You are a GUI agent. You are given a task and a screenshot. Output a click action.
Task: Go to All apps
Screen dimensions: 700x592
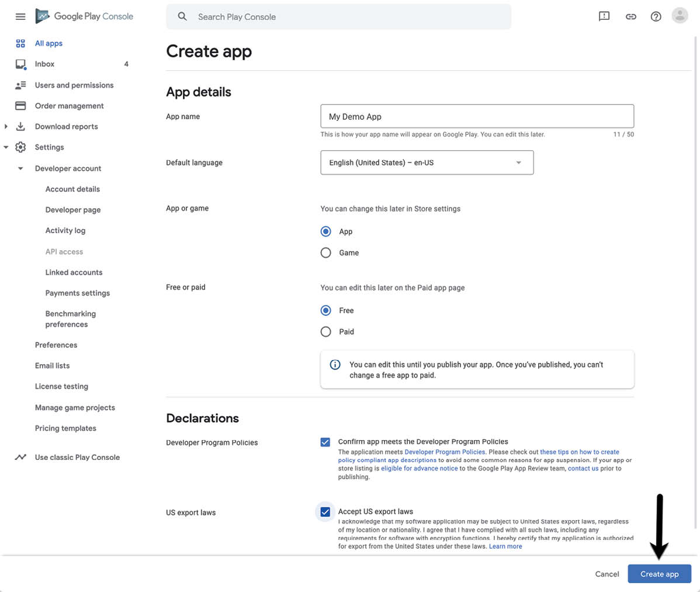click(48, 43)
